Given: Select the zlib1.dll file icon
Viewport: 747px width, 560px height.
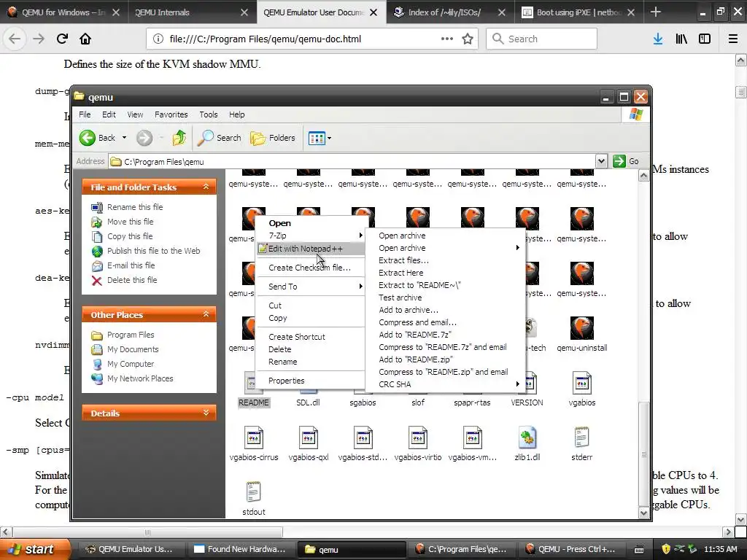Looking at the screenshot, I should coord(527,437).
